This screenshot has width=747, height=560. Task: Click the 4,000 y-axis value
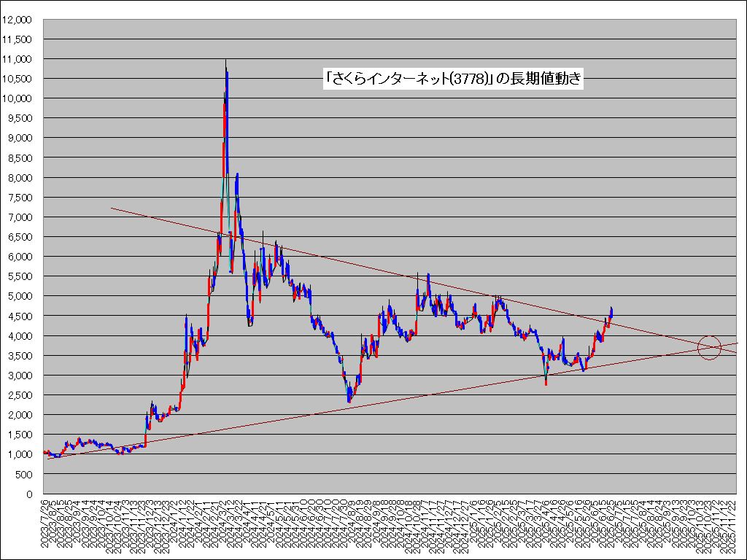(x=20, y=336)
